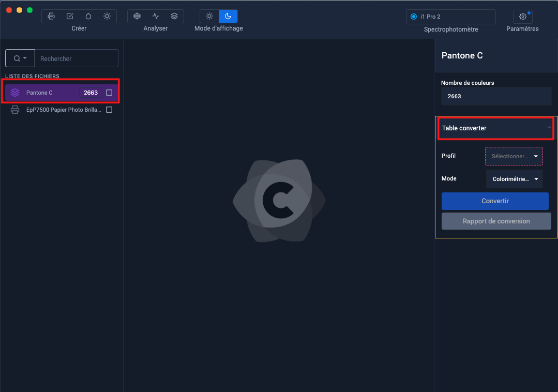This screenshot has width=558, height=392.
Task: Click the light sun icon in Créer group
Action: pyautogui.click(x=107, y=16)
